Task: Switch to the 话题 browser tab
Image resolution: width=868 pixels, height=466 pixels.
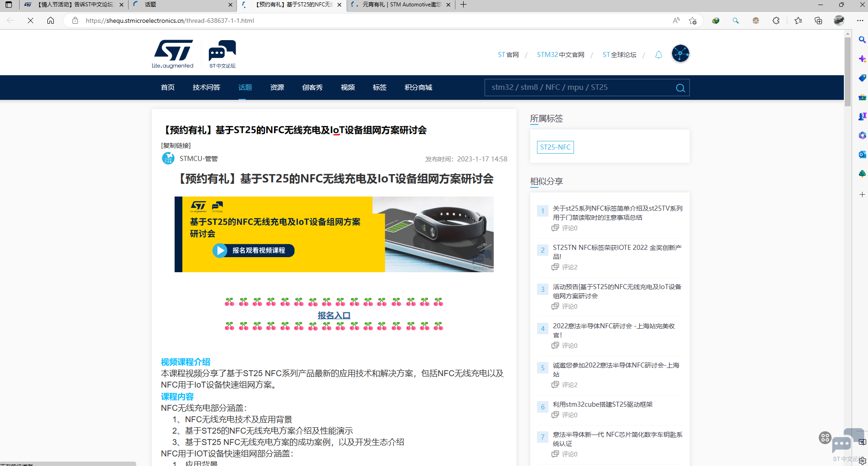Action: tap(182, 5)
